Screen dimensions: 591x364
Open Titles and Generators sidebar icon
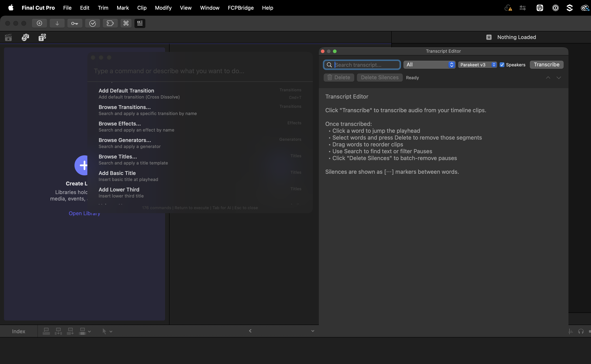click(x=42, y=37)
